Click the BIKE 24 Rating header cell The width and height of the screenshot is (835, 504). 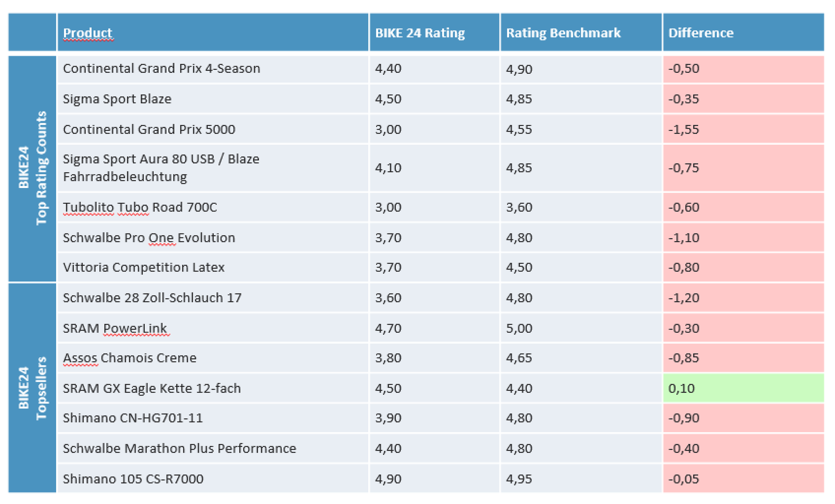(420, 33)
